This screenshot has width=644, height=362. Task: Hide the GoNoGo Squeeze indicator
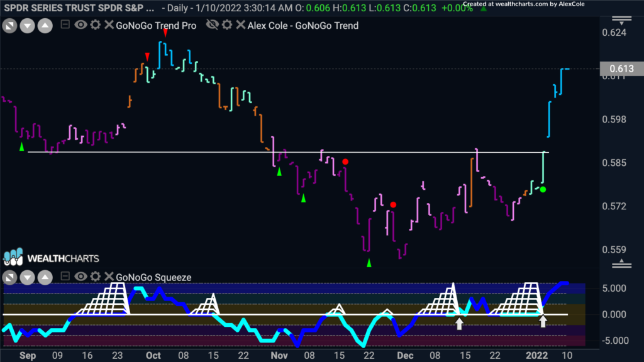[80, 277]
